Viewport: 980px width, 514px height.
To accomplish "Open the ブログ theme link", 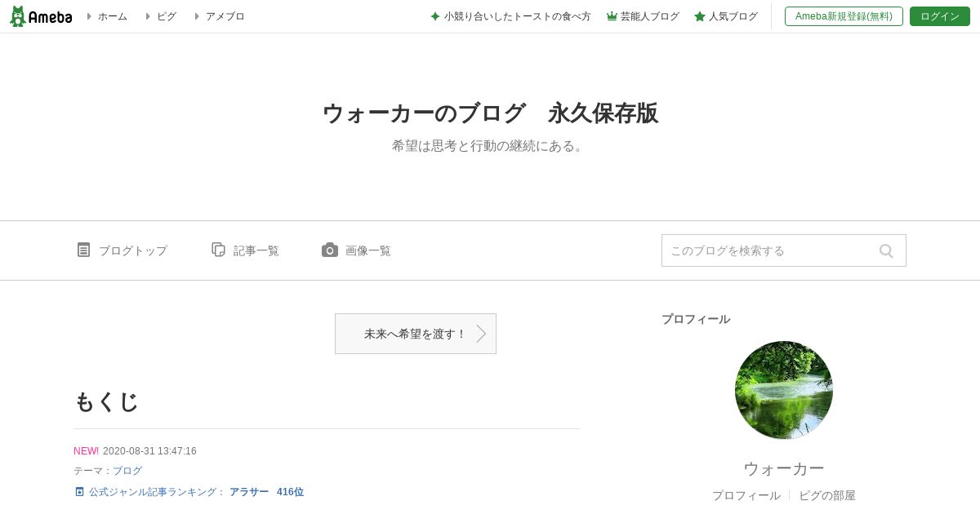I will pyautogui.click(x=127, y=471).
